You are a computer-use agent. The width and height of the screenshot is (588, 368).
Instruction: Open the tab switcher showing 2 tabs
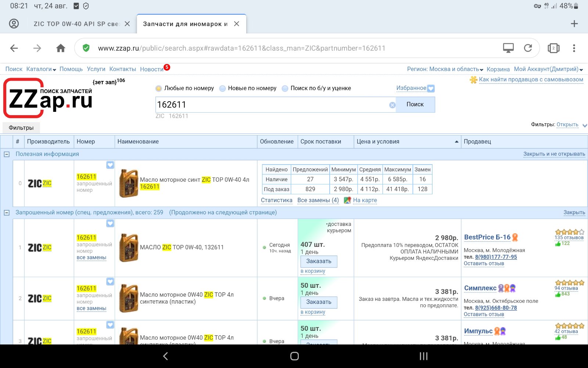(x=553, y=48)
